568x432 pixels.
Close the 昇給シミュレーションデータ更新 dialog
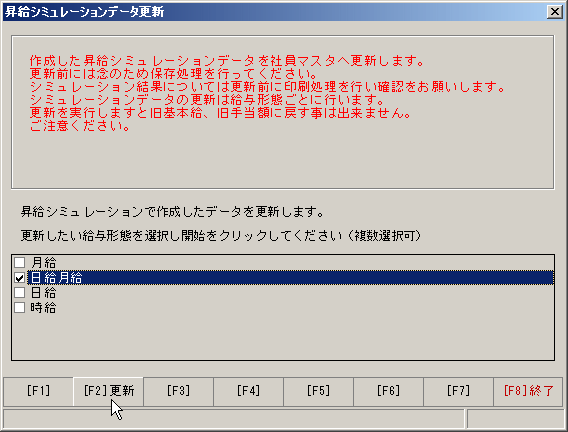555,12
